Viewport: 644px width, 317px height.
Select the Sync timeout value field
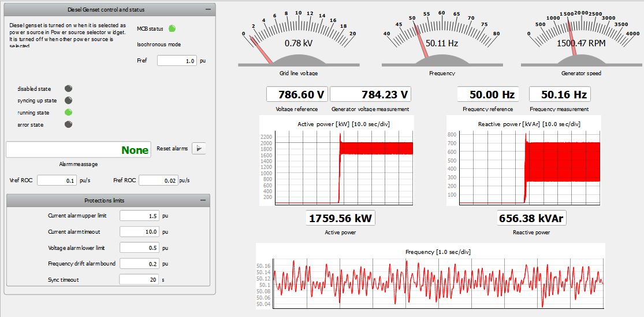pyautogui.click(x=139, y=279)
